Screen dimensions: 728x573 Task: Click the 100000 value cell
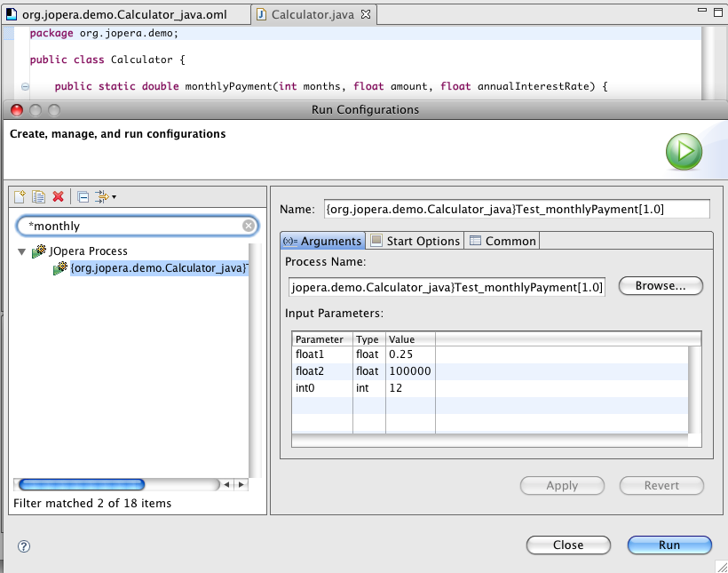(x=410, y=370)
